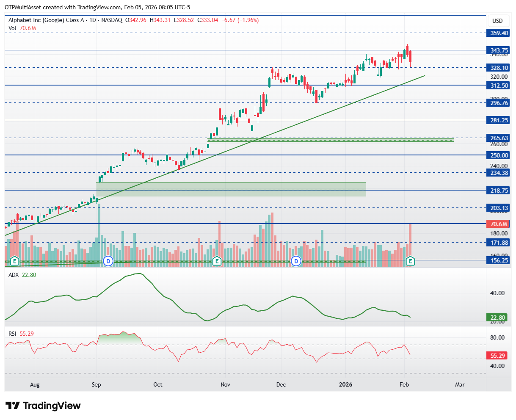This screenshot has height=420, width=516.
Task: Click the red 70.6M volume label on the price axis
Action: pos(499,224)
